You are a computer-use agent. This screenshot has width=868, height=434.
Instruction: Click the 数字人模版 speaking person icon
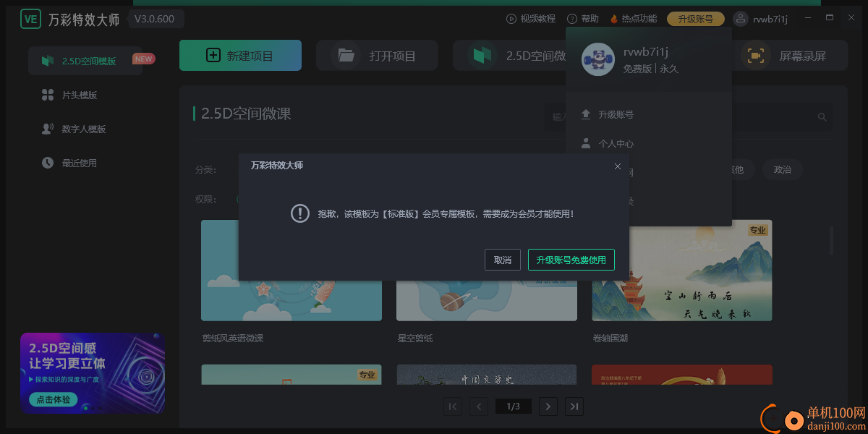click(48, 129)
